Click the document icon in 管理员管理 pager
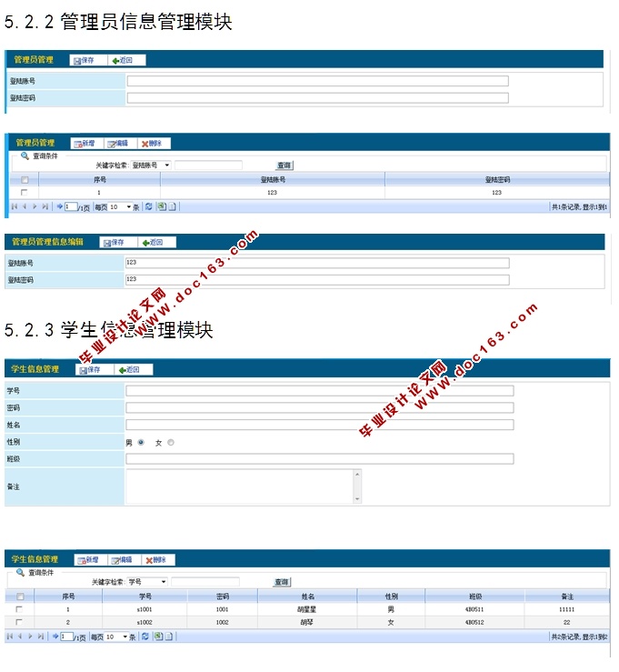619x672 pixels. [172, 207]
